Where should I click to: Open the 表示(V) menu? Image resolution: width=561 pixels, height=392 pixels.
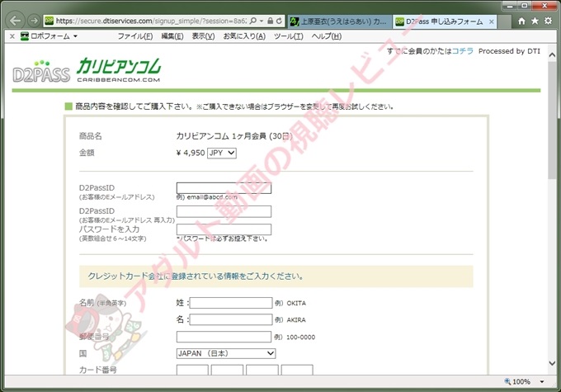(203, 36)
